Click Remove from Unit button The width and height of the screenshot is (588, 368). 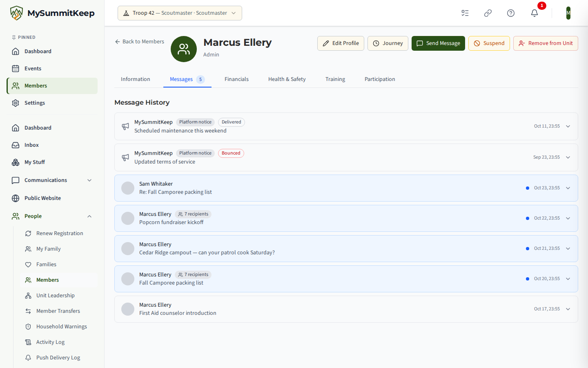pos(546,43)
